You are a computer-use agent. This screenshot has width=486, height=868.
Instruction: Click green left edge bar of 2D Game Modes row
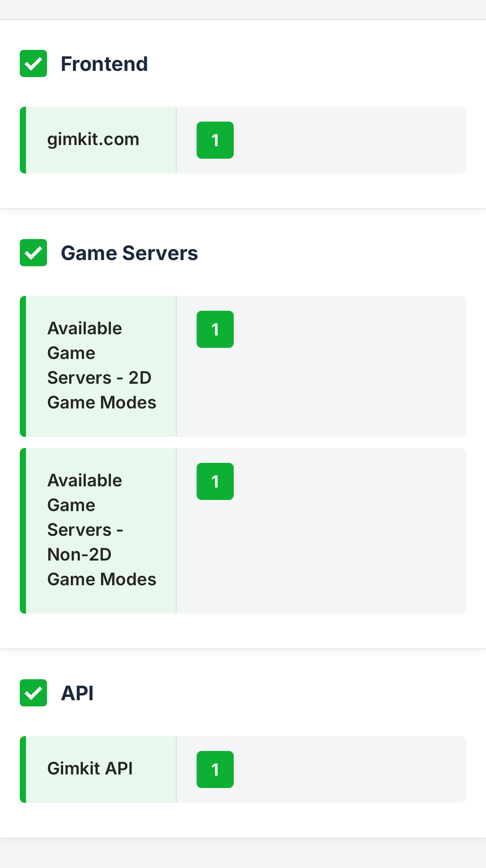[23, 366]
